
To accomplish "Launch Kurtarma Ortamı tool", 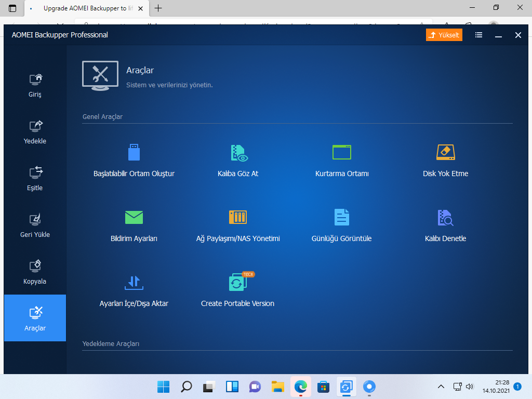I will coord(342,161).
